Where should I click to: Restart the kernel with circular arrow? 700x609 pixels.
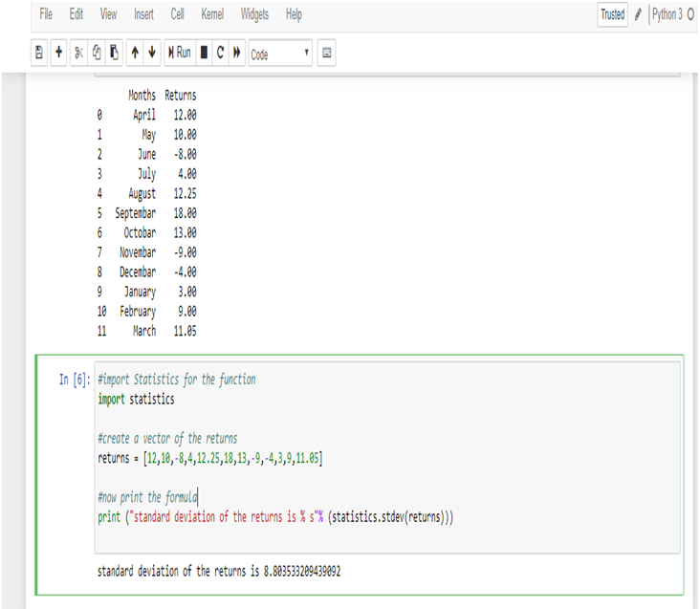(220, 54)
